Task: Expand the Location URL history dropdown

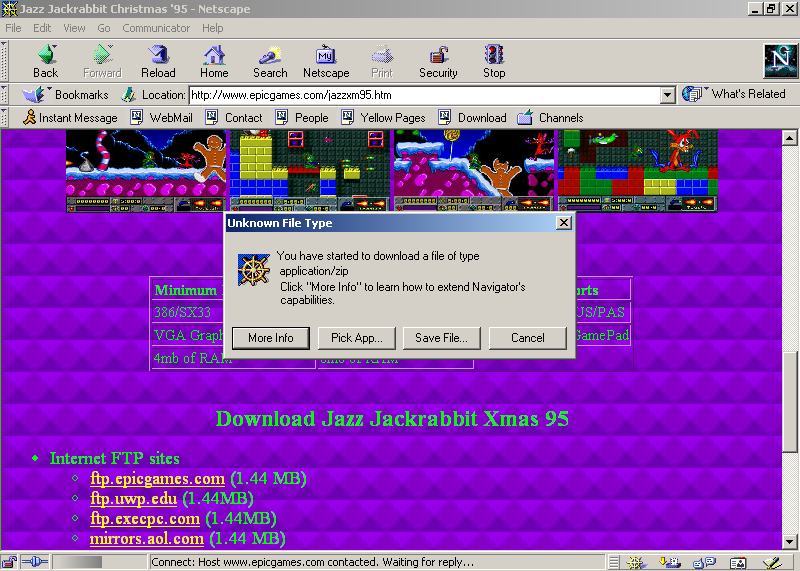Action: coord(667,95)
